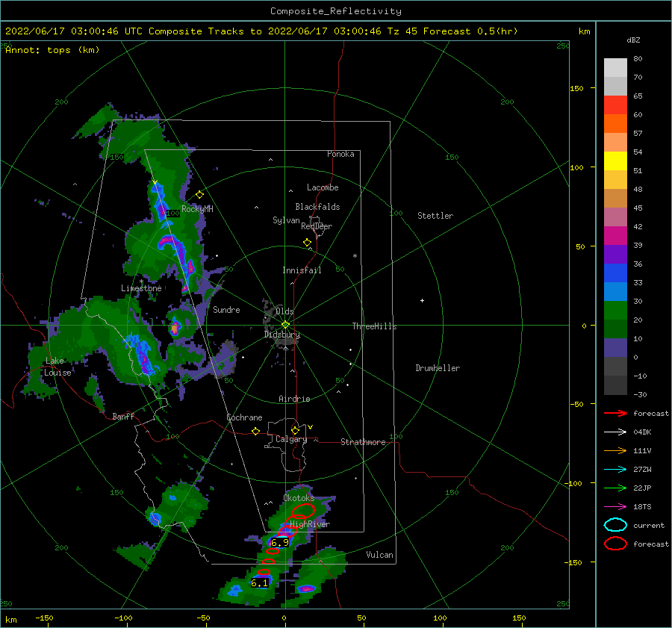
Task: Click the green 22JP arrow legend icon
Action: 615,488
